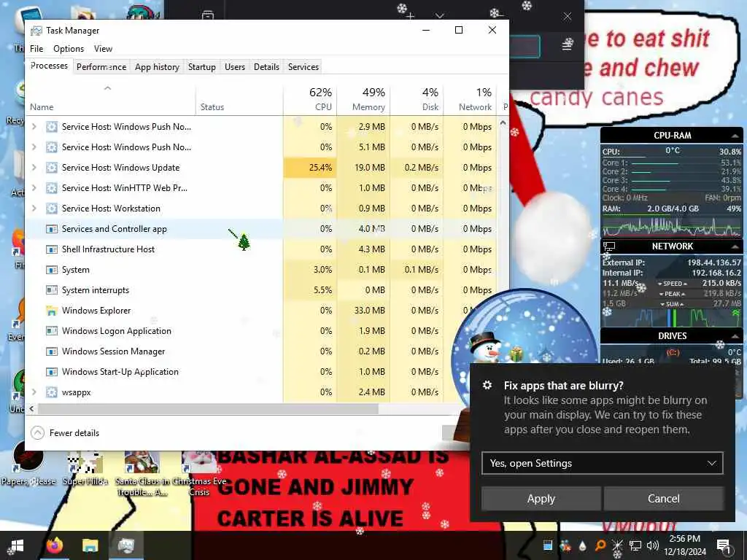Expand Service Host: Windows Update row

[34, 168]
